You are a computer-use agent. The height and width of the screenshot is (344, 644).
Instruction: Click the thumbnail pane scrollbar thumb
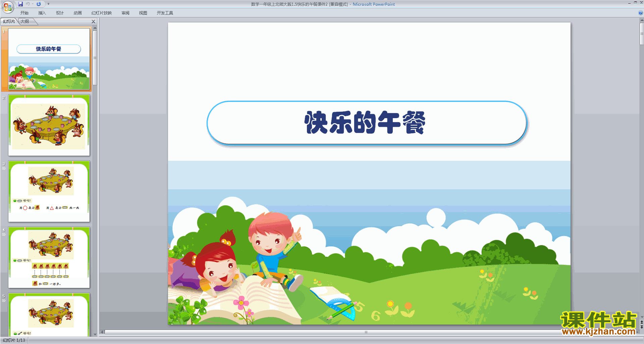95,58
